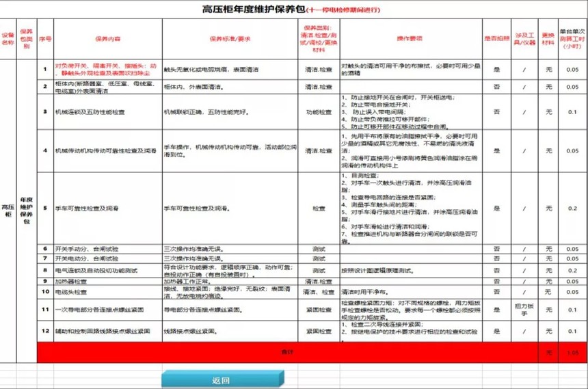588x389 pixels.
Task: Select the 合计 label in the red row
Action: pos(287,352)
